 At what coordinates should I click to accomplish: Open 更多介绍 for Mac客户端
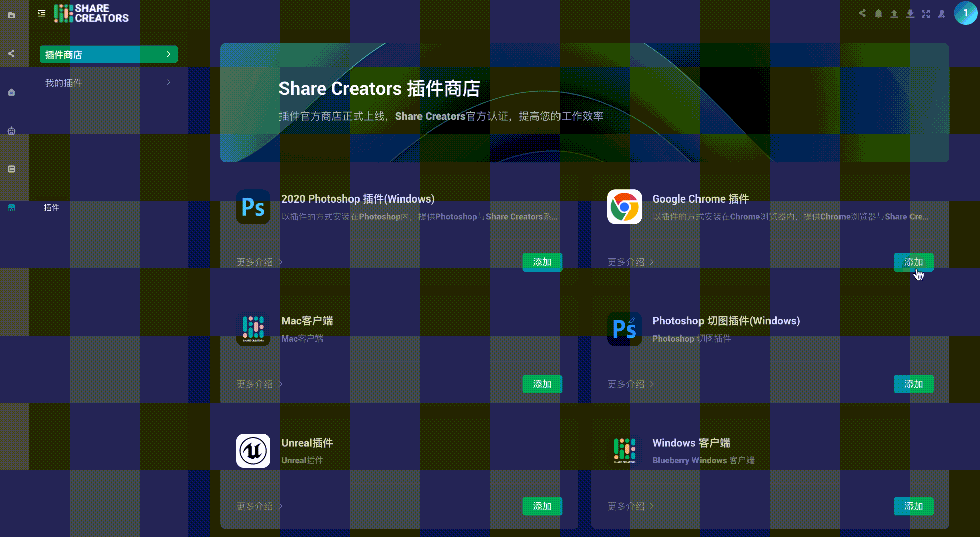(259, 384)
